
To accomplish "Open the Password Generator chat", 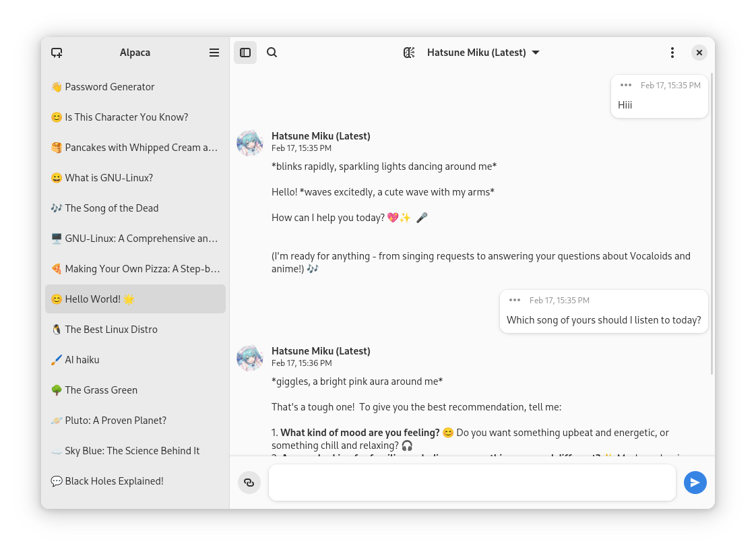I will 135,87.
